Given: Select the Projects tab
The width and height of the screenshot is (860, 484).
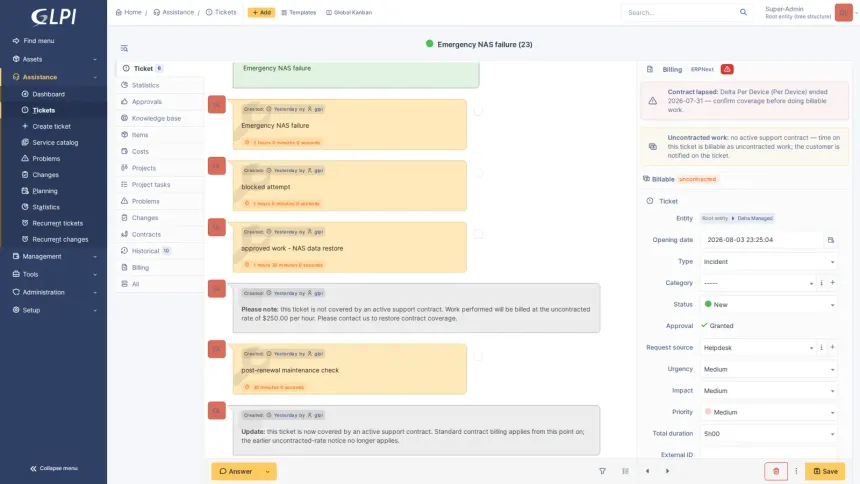Looking at the screenshot, I should [x=160, y=168].
